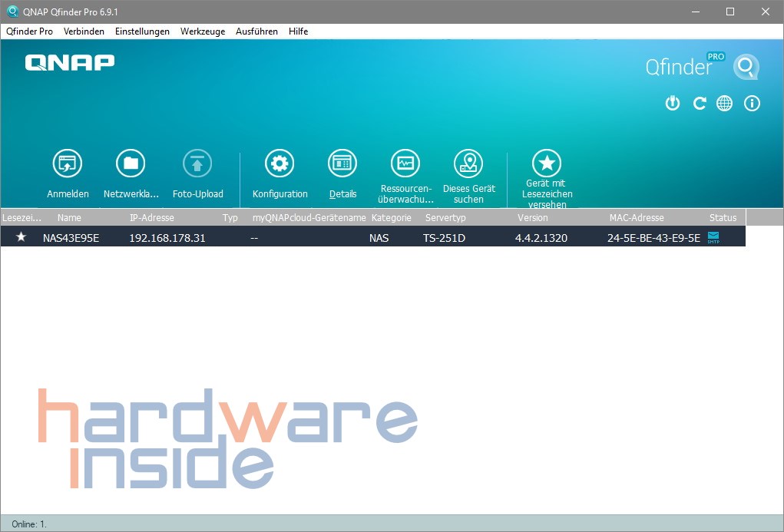The width and height of the screenshot is (784, 532).
Task: Sort by the MAC-Adresse column header
Action: tap(637, 218)
